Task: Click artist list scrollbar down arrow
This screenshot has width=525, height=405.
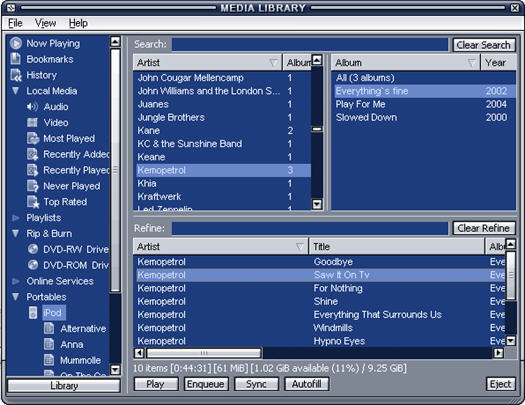Action: pos(317,204)
